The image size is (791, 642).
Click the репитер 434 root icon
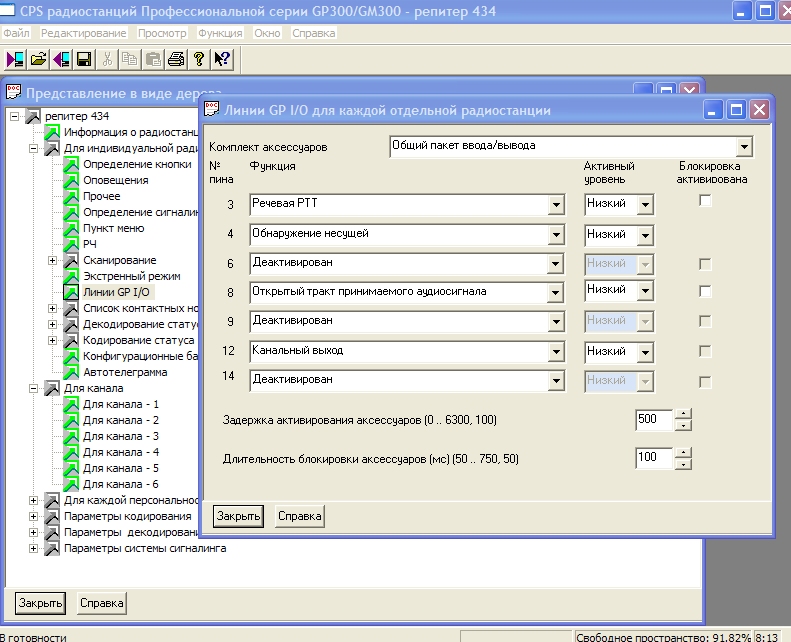(x=33, y=116)
